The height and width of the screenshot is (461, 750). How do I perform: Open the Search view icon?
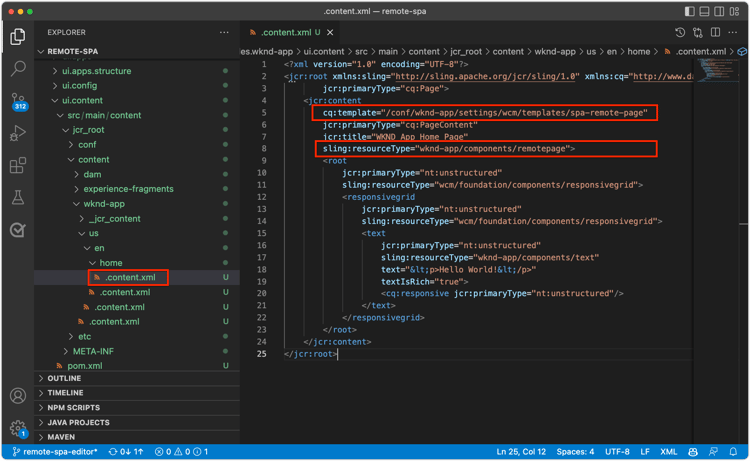tap(18, 69)
